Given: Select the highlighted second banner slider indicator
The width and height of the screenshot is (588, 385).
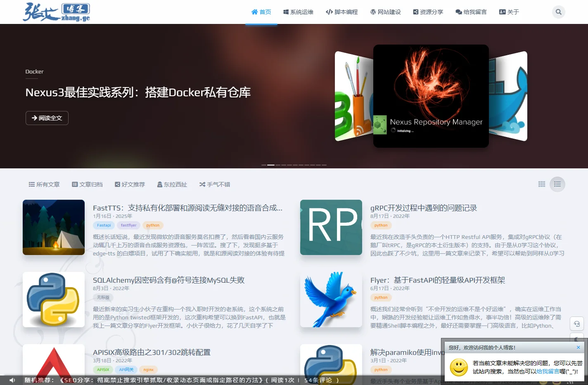Looking at the screenshot, I should pyautogui.click(x=271, y=165).
